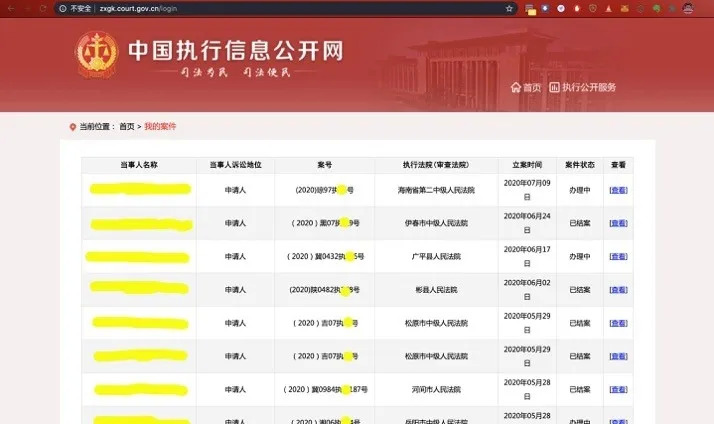The height and width of the screenshot is (424, 714).
Task: Select court cell 彬县人民法院
Action: (x=436, y=290)
